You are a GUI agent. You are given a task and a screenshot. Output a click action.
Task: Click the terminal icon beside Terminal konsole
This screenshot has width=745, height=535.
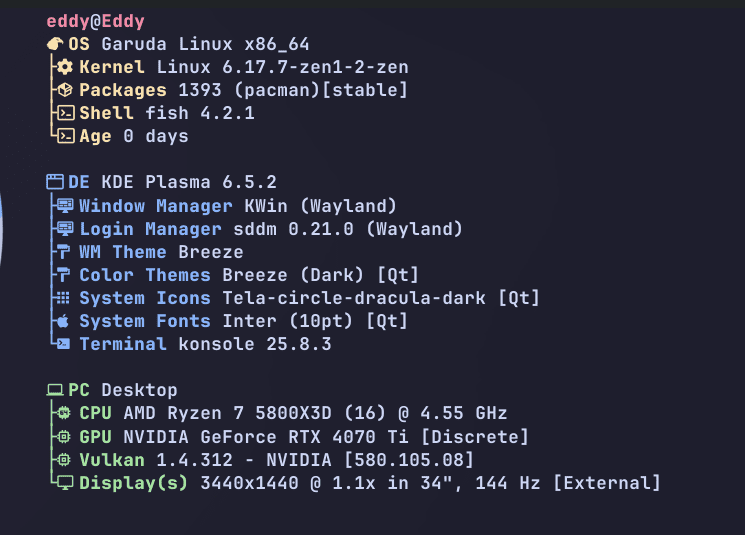click(65, 344)
